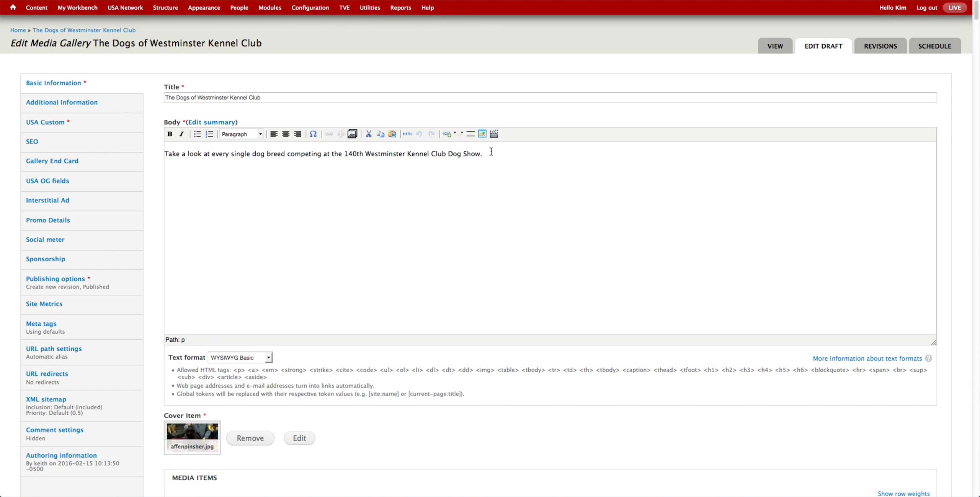Image resolution: width=980 pixels, height=497 pixels.
Task: Insert a horizontal rule line
Action: [470, 134]
